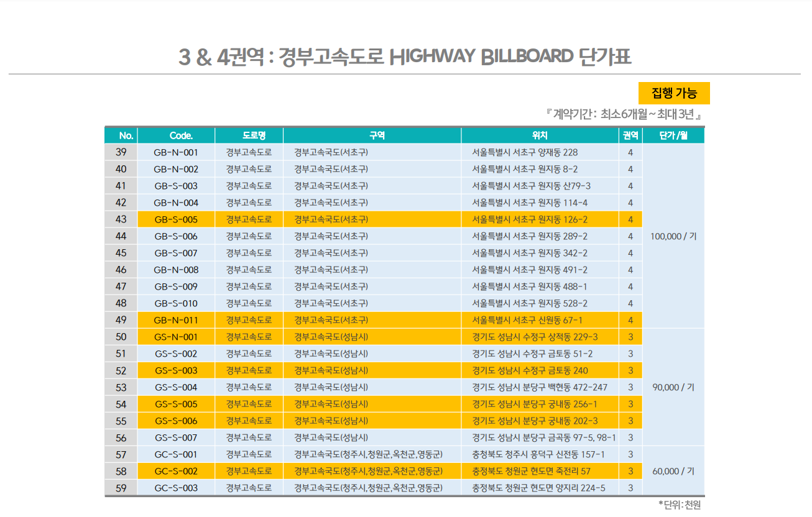
Task: Click address 경기도 성남시 수정구 금토동 51-2
Action: tap(532, 354)
